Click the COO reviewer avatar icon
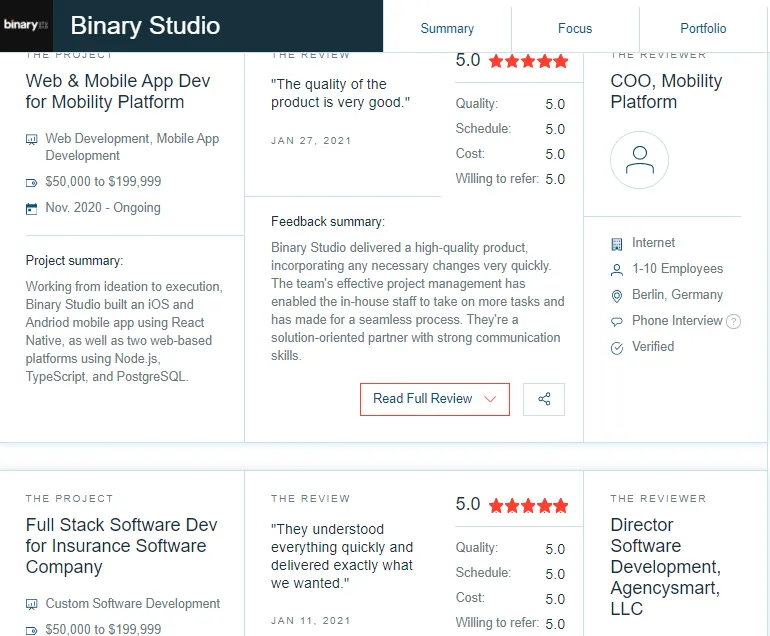Viewport: 770px width, 636px height. (639, 160)
